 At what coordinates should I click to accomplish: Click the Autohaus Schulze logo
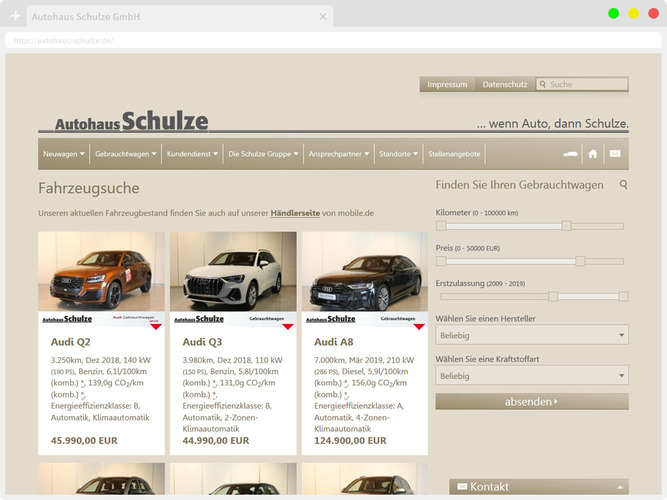pyautogui.click(x=131, y=123)
